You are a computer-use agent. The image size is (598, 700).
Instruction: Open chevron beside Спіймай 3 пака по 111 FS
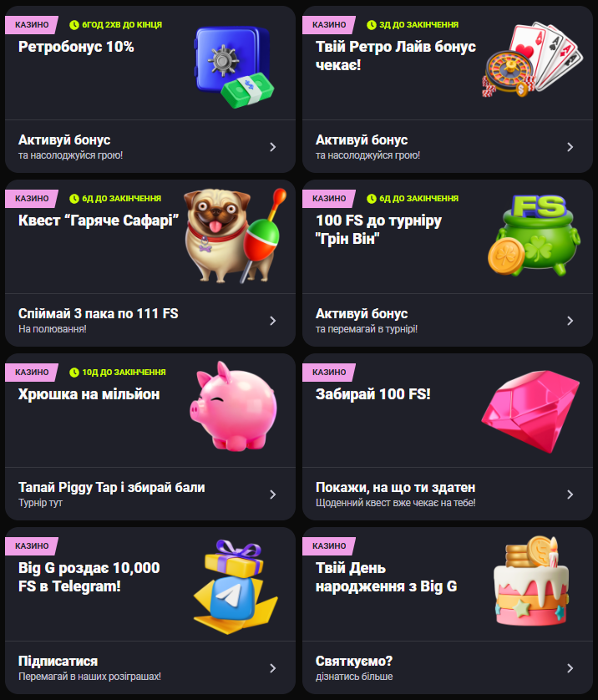coord(272,321)
